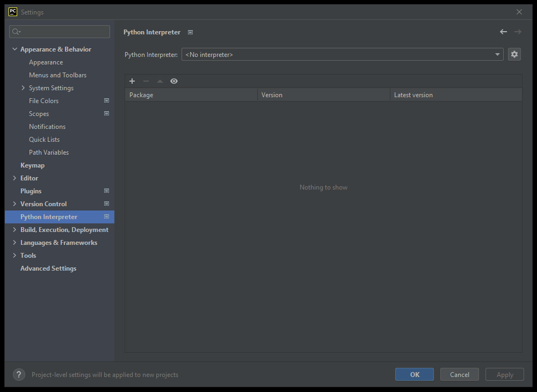Expand the System Settings node
The image size is (537, 392).
[23, 88]
